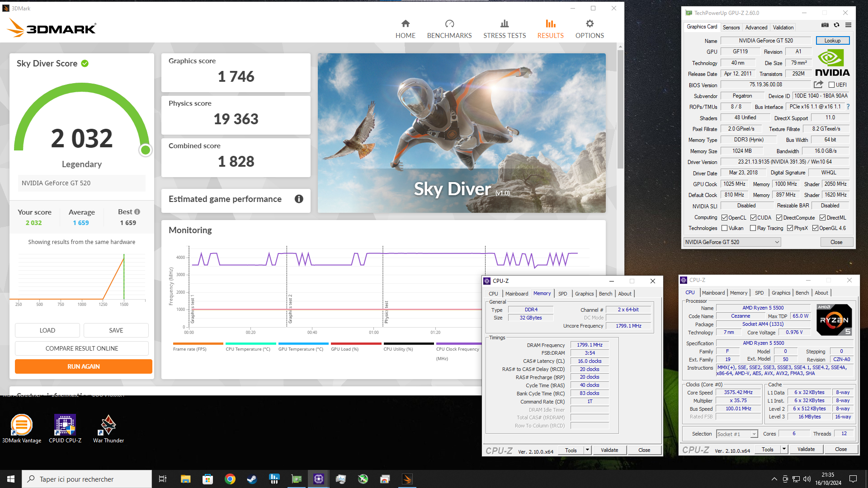Click the info icon beside Best score
Screen dimensions: 868x488
point(137,211)
